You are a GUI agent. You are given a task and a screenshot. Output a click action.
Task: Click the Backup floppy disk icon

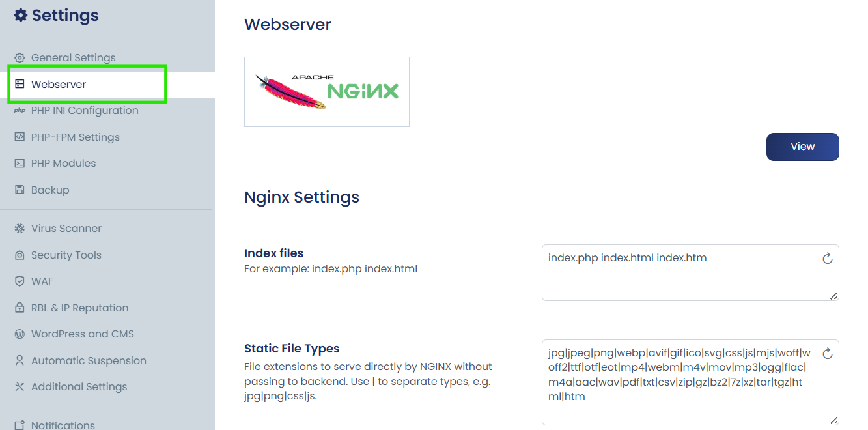[20, 190]
